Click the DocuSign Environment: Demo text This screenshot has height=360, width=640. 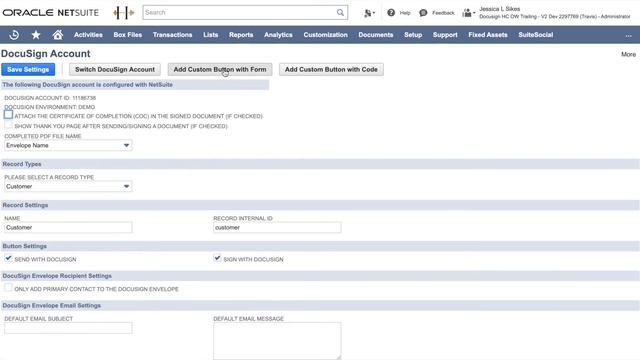[x=50, y=107]
